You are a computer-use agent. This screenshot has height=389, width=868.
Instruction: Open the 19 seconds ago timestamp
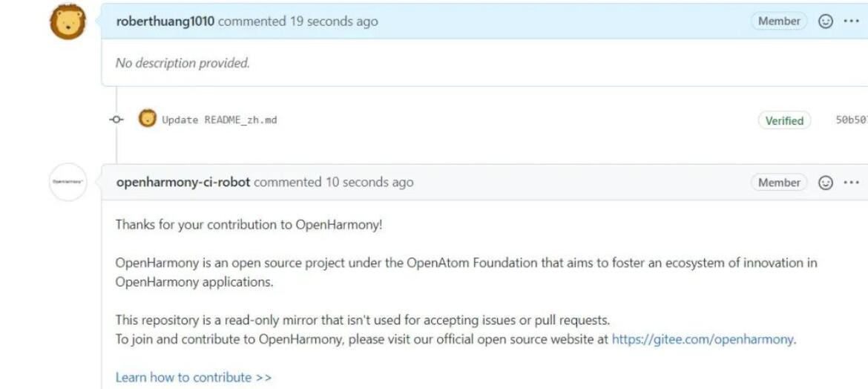click(x=334, y=21)
